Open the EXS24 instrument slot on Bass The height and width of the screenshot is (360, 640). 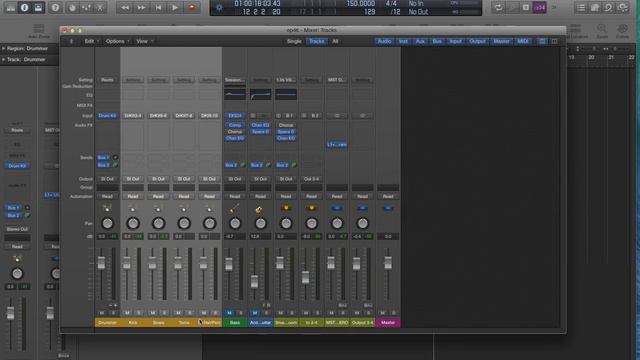click(235, 116)
